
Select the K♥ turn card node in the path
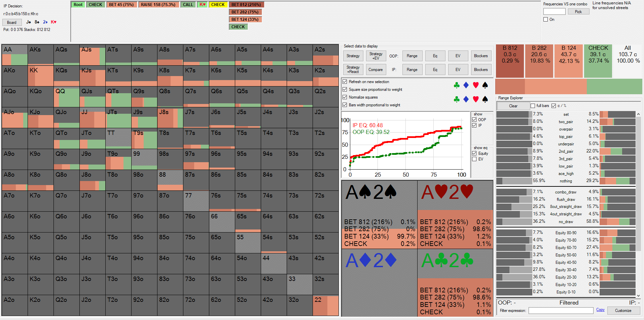pyautogui.click(x=202, y=5)
